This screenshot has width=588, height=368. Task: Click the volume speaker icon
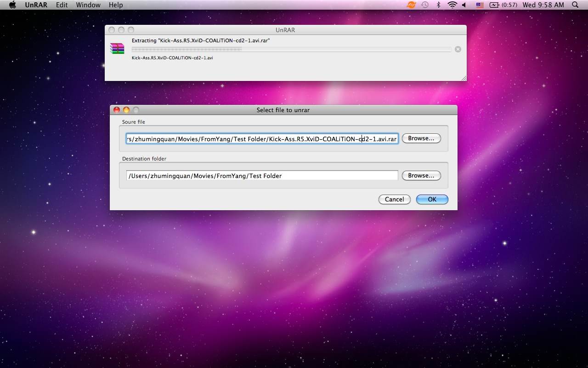point(464,5)
